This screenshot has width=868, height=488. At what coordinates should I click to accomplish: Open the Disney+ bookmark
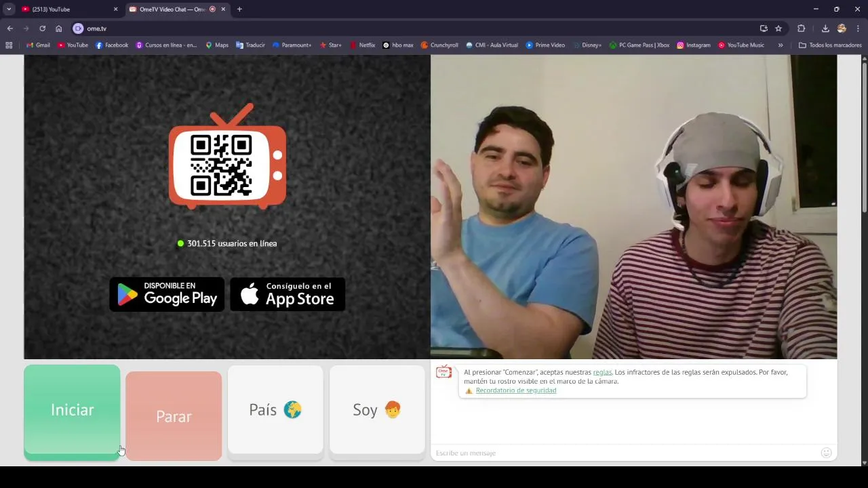tap(587, 45)
